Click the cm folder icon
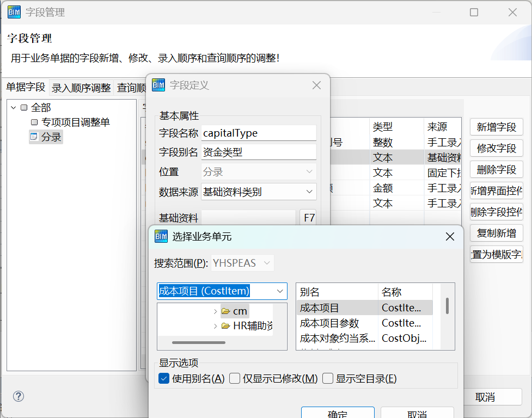 coord(225,311)
